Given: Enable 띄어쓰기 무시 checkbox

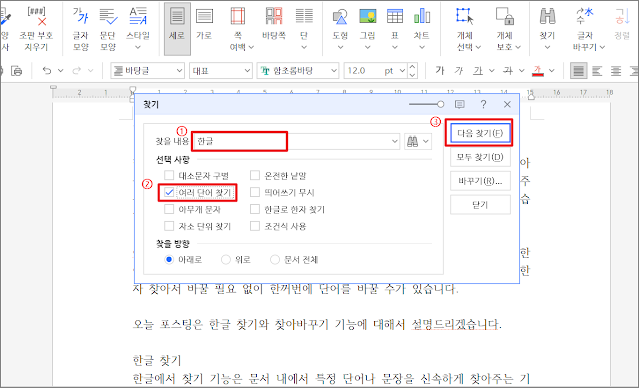Looking at the screenshot, I should pyautogui.click(x=255, y=192).
